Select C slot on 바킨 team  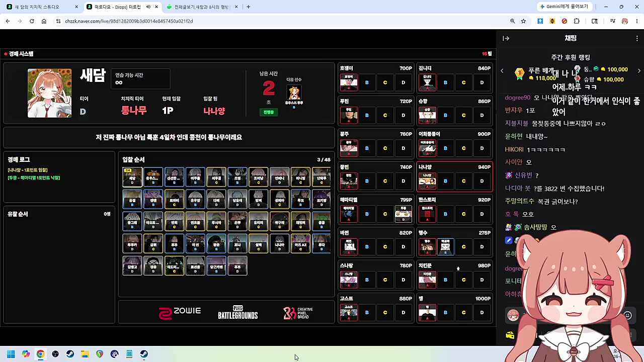[385, 247]
